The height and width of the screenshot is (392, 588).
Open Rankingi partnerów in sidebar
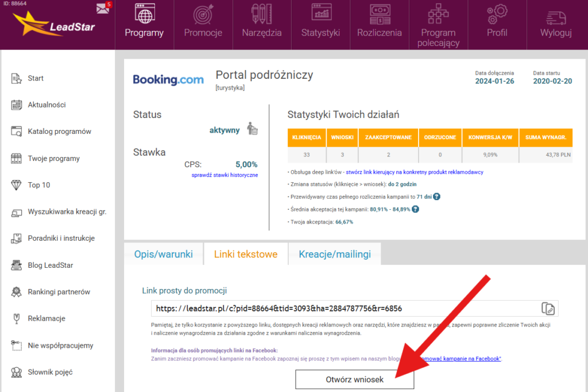pyautogui.click(x=58, y=292)
